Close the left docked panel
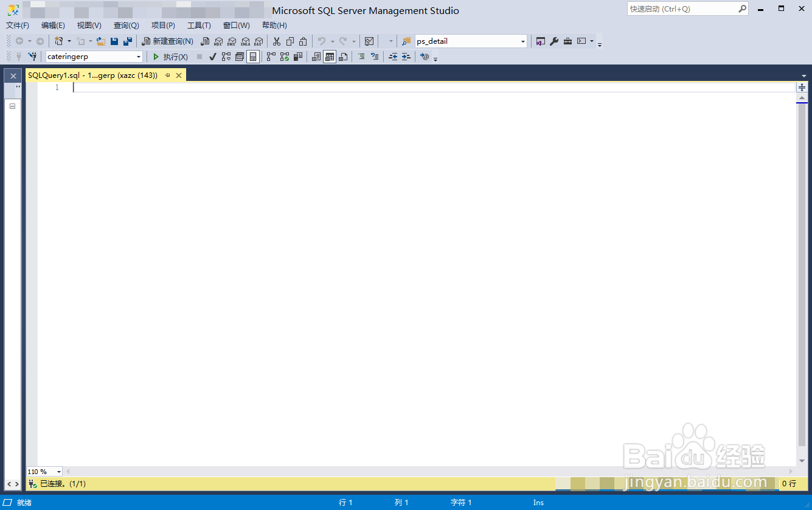 (x=13, y=76)
